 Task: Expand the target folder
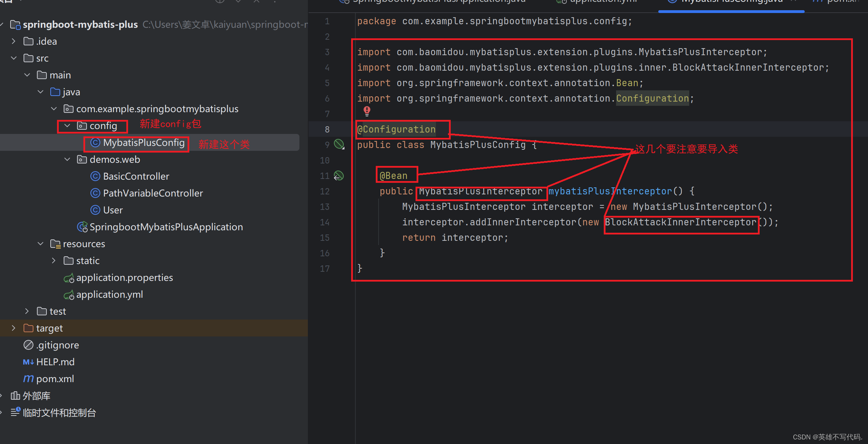click(x=13, y=328)
